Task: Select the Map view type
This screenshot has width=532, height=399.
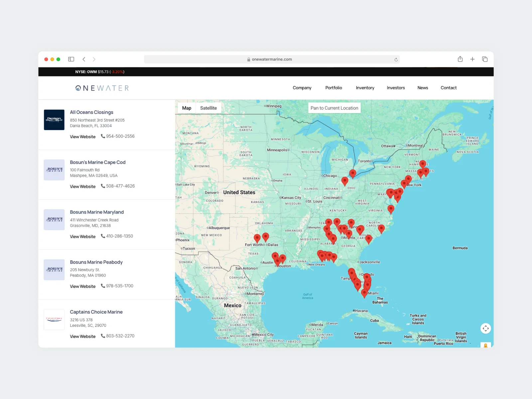Action: pyautogui.click(x=187, y=108)
